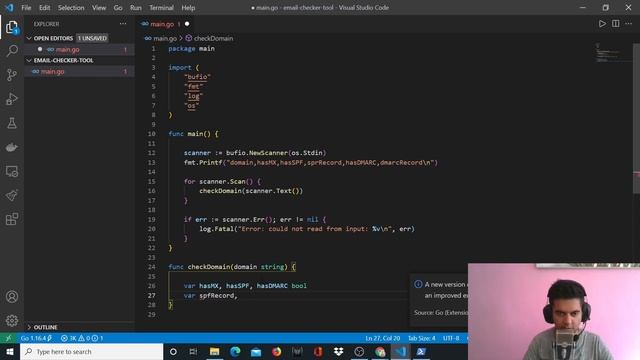Click the Split Editor icon
This screenshot has height=360, width=640.
coord(616,24)
